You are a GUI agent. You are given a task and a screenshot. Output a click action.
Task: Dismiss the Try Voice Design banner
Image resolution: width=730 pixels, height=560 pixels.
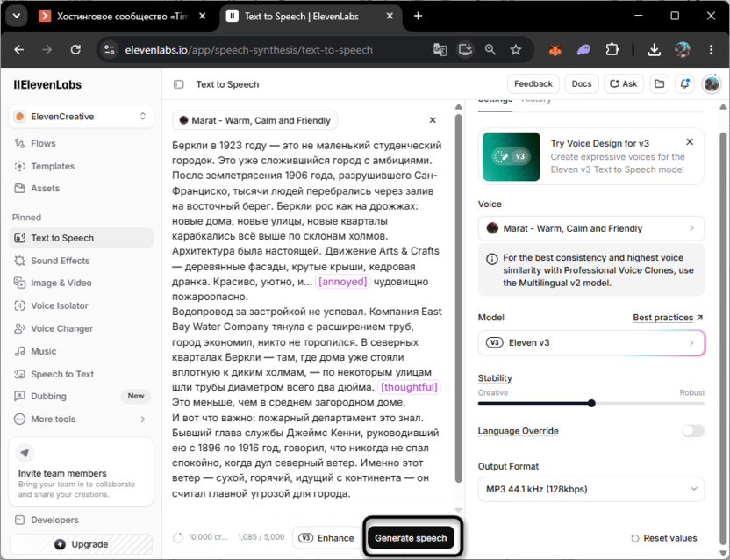pyautogui.click(x=690, y=141)
